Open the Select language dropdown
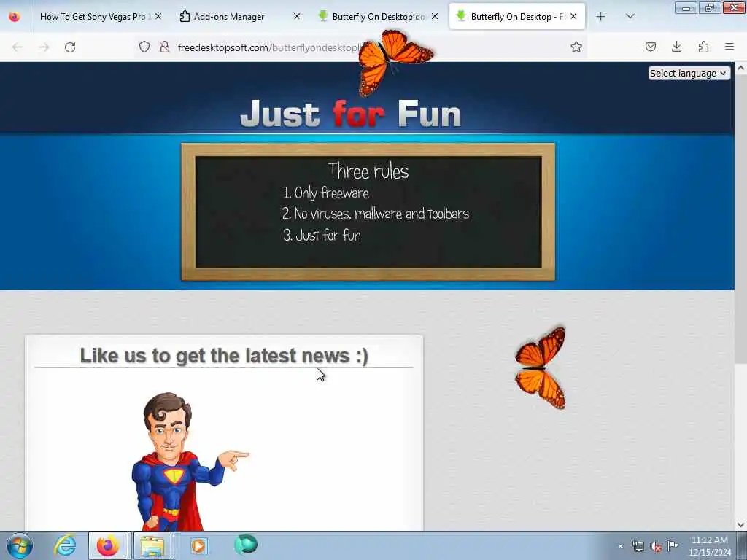Screen dimensions: 747x560 click(689, 74)
